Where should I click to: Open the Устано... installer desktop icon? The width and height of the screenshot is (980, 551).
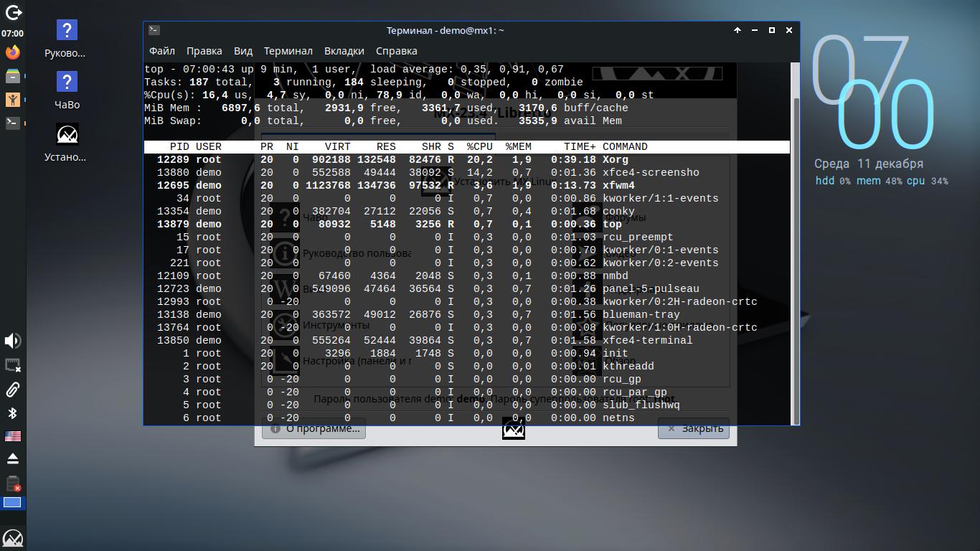click(66, 142)
